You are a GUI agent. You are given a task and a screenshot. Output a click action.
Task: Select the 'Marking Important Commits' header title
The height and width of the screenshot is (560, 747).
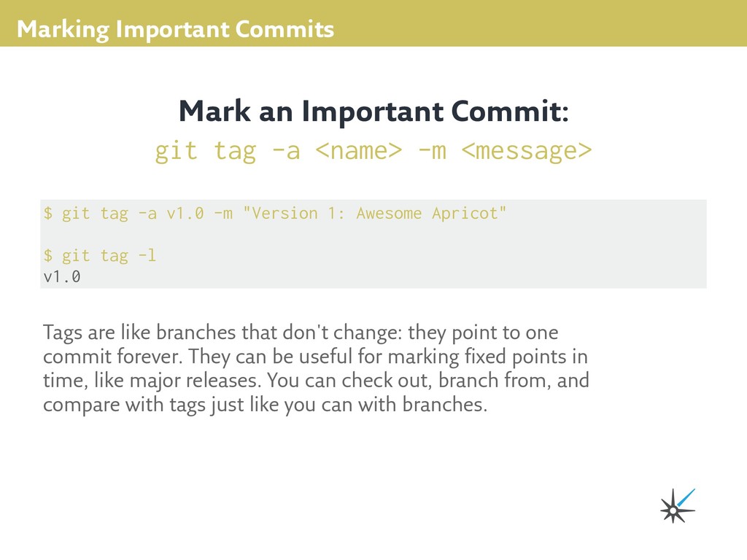175,29
